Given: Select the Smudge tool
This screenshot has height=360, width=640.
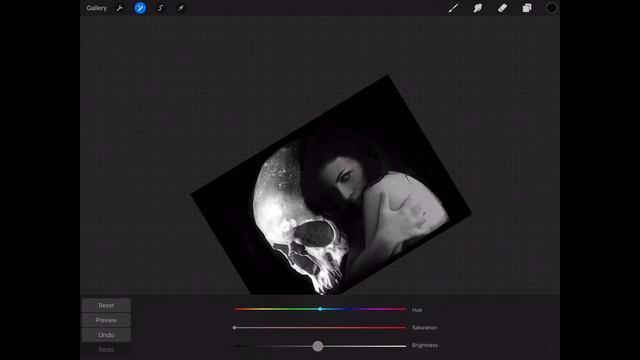Looking at the screenshot, I should coord(478,8).
